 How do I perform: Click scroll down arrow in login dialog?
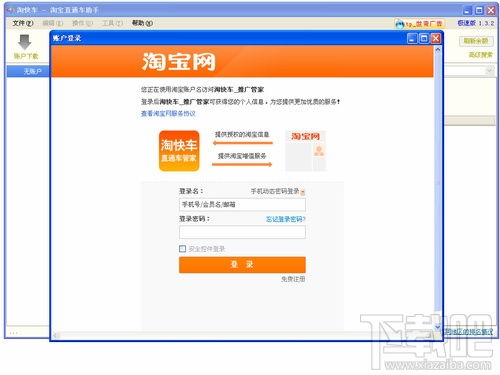pos(438,327)
